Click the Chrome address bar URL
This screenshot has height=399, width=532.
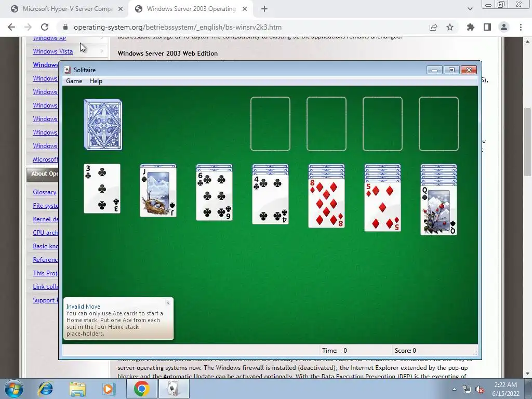click(178, 27)
